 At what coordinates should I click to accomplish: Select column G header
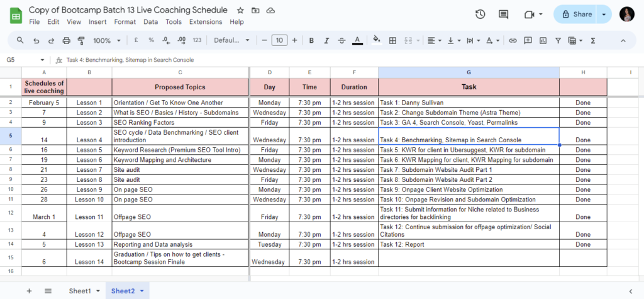(469, 72)
